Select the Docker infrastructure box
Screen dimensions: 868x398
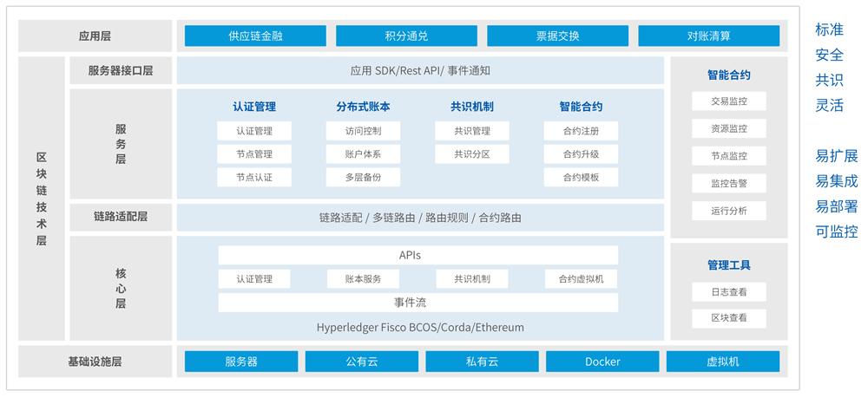click(602, 362)
